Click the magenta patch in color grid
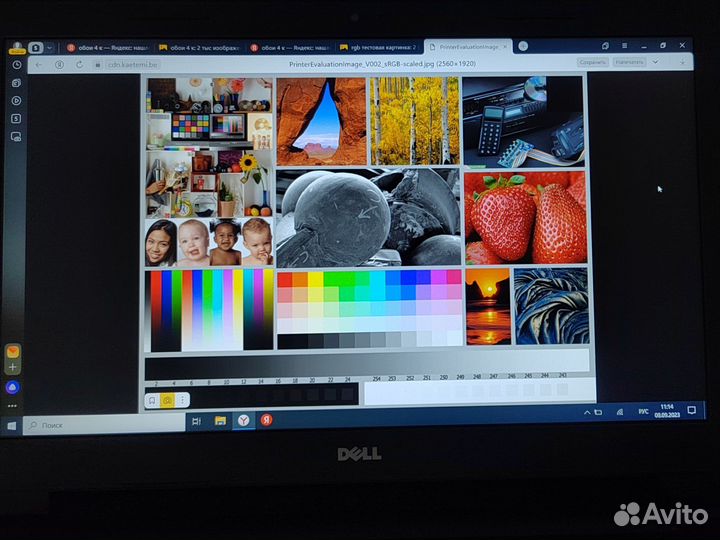 439,277
